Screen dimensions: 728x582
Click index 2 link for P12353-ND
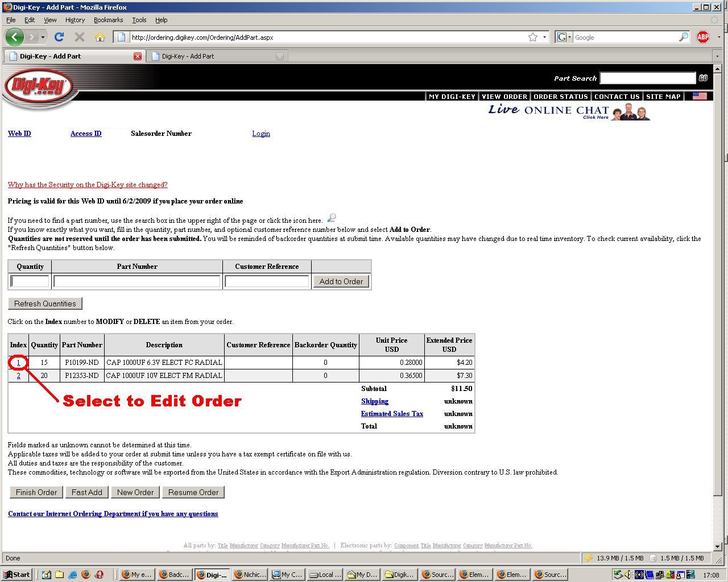[18, 376]
